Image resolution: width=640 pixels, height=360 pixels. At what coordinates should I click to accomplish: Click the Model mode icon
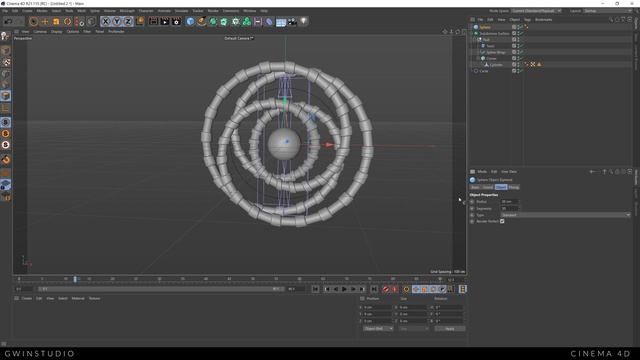(x=6, y=51)
